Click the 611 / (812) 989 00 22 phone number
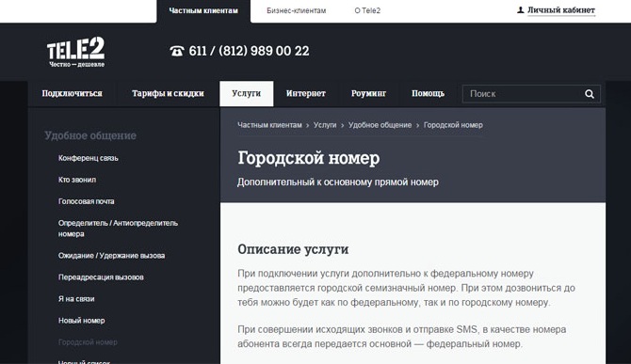 pyautogui.click(x=249, y=51)
